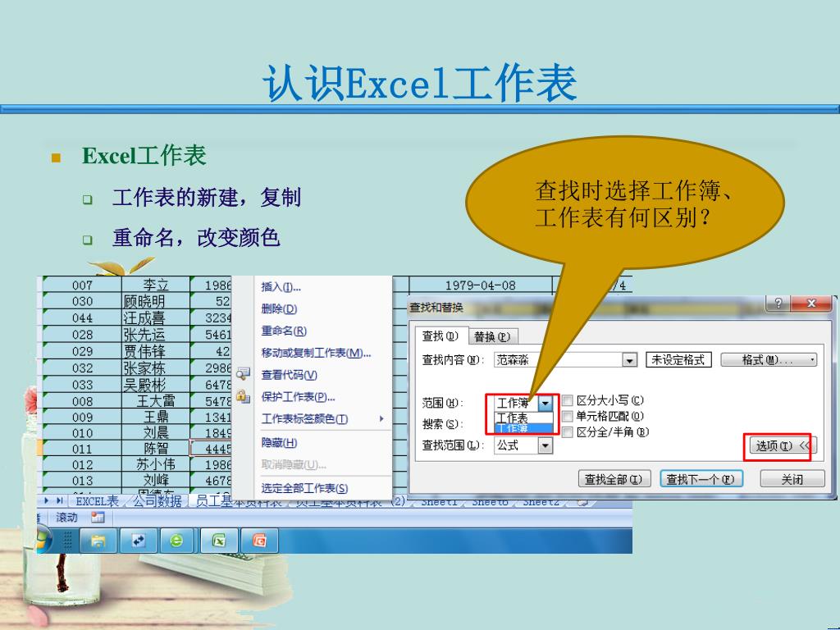840x630 pixels.
Task: Click the help question mark in Find dialog
Action: [778, 304]
